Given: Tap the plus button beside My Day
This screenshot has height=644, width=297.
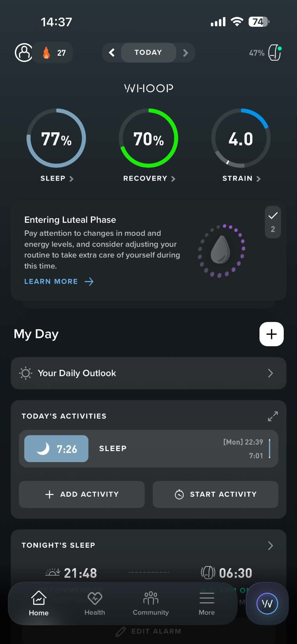Looking at the screenshot, I should [271, 334].
